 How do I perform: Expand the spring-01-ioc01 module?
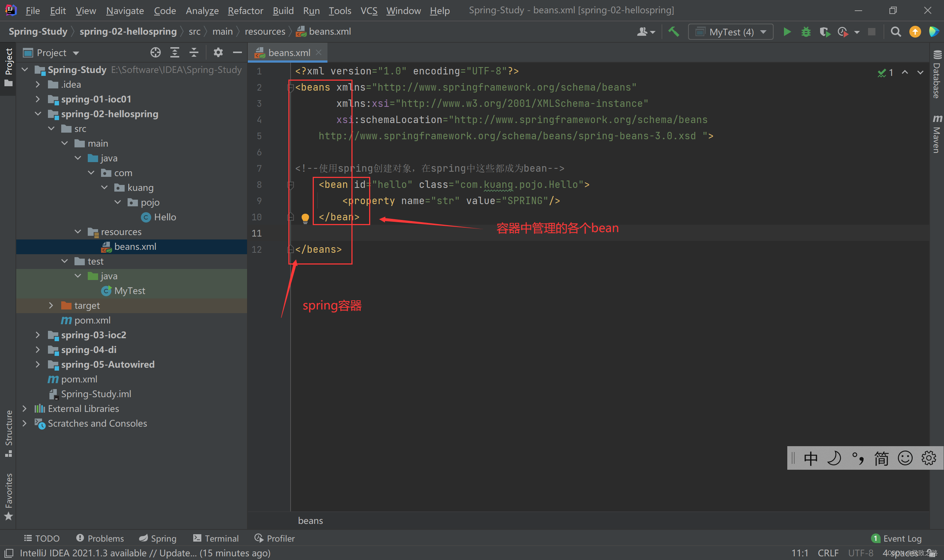(37, 99)
